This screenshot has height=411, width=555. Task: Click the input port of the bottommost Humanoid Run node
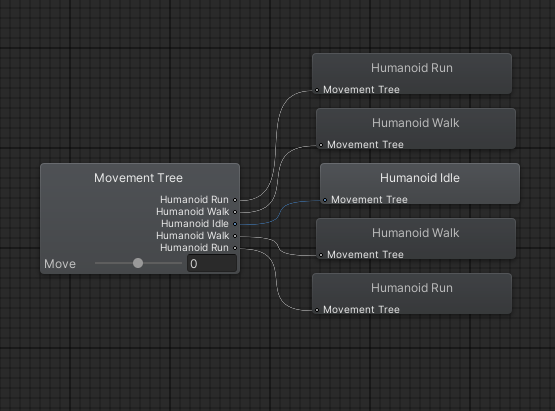point(317,310)
